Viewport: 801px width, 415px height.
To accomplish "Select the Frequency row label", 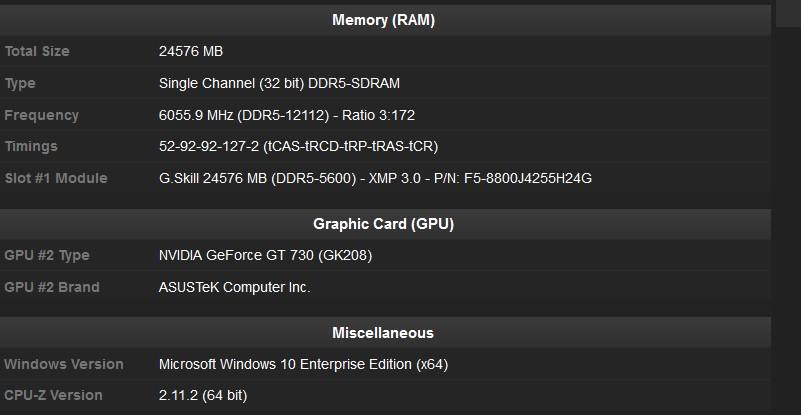I will (x=41, y=115).
